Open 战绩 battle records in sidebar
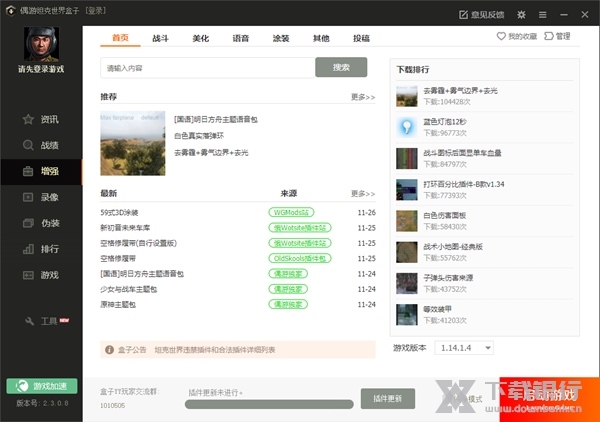The height and width of the screenshot is (422, 600). (x=41, y=145)
